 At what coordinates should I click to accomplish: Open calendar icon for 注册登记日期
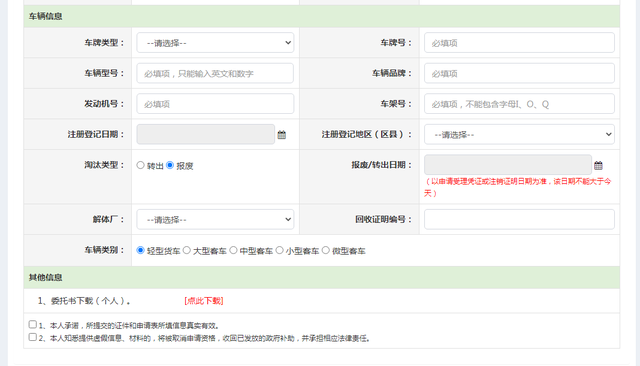coord(282,135)
